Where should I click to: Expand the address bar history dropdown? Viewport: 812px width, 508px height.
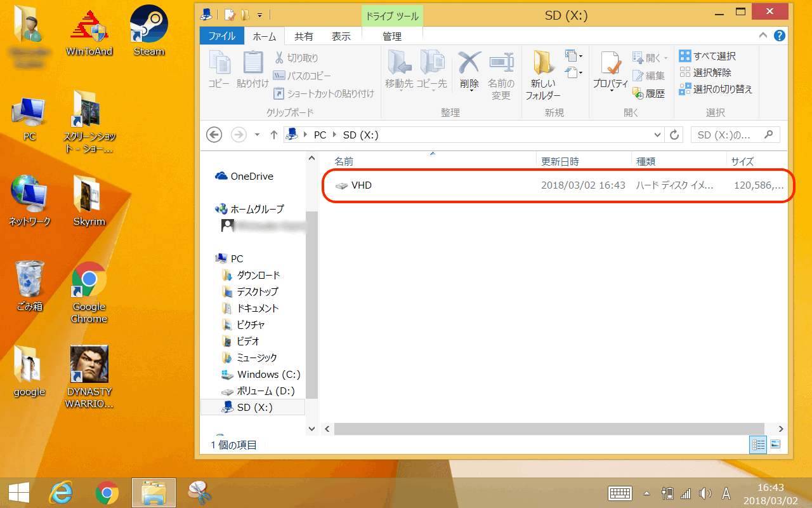658,135
